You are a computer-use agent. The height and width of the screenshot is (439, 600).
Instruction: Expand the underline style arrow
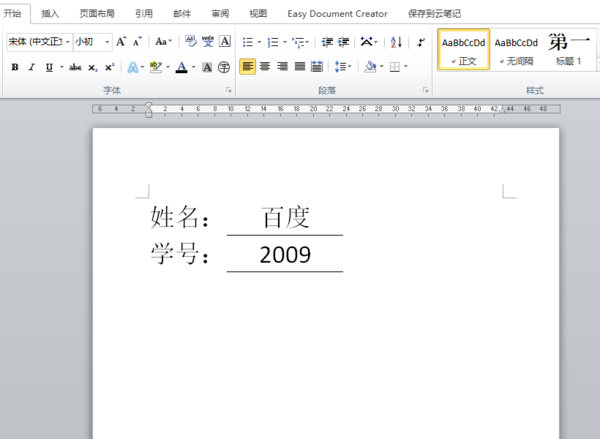point(61,67)
